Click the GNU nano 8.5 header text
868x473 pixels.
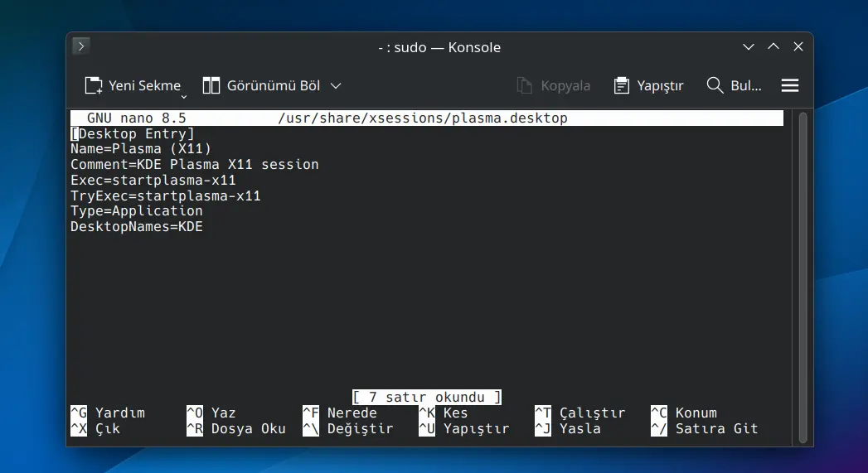point(136,118)
